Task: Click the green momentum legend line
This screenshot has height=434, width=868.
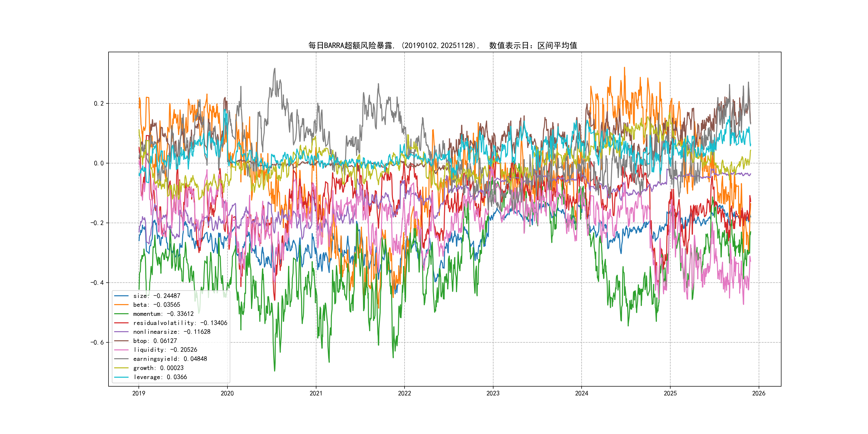Action: point(121,314)
